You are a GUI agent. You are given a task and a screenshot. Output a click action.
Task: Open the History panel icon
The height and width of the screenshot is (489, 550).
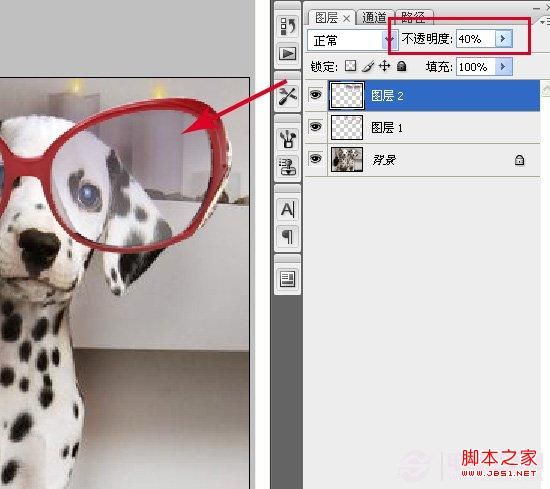point(288,27)
